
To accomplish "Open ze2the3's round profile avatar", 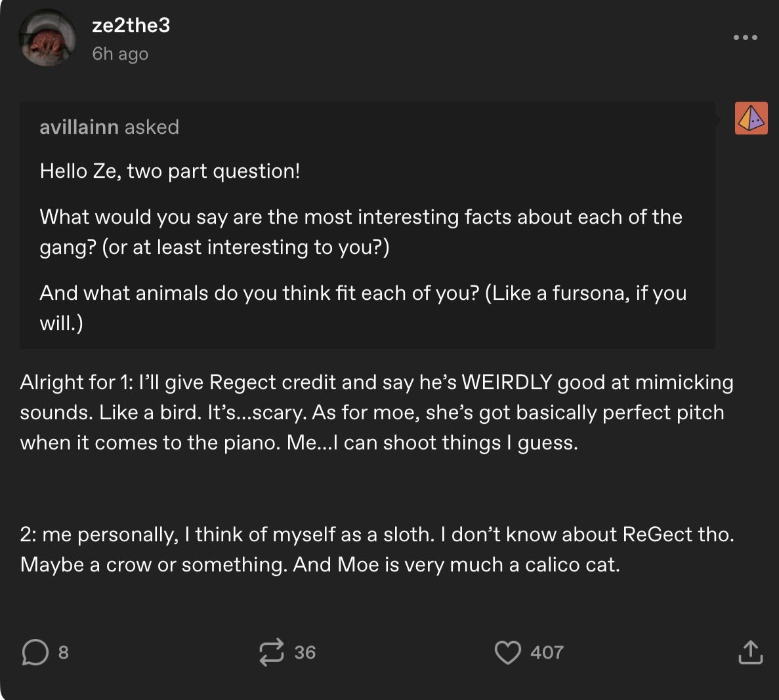I will point(47,38).
